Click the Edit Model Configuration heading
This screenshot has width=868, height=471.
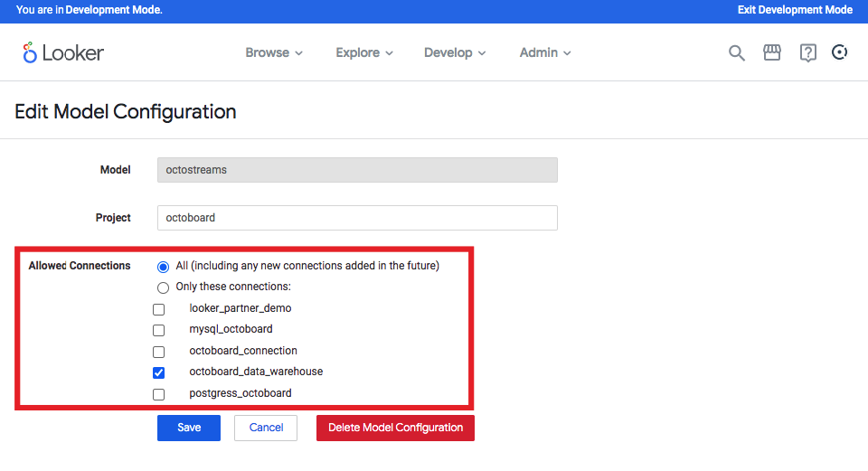tap(126, 112)
